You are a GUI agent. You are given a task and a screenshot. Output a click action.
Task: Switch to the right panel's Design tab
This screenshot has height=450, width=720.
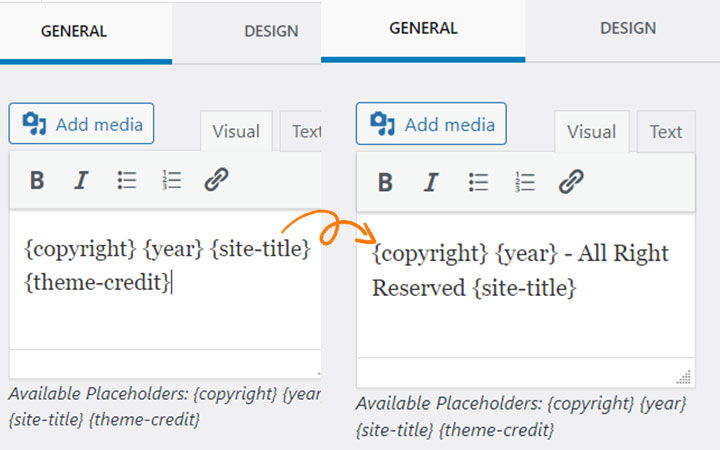point(623,29)
